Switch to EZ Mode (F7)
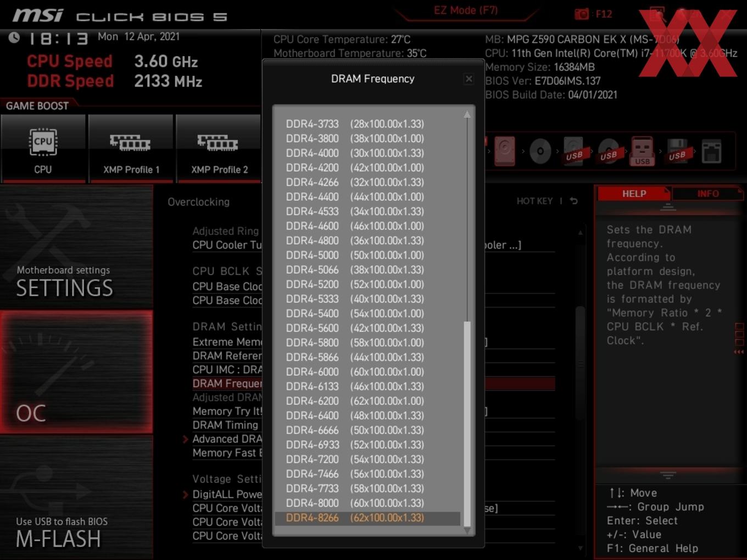This screenshot has width=747, height=560. click(x=466, y=10)
